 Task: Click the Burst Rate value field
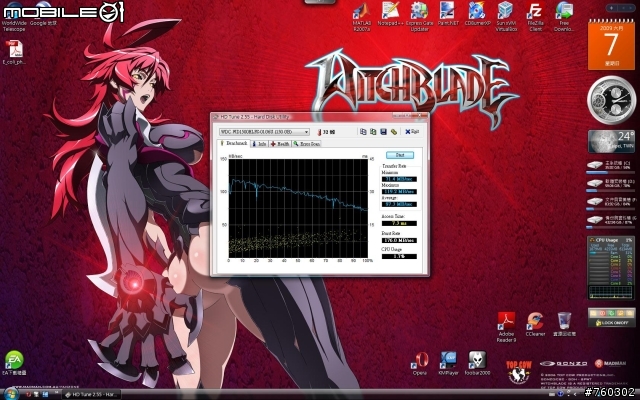pos(399,240)
